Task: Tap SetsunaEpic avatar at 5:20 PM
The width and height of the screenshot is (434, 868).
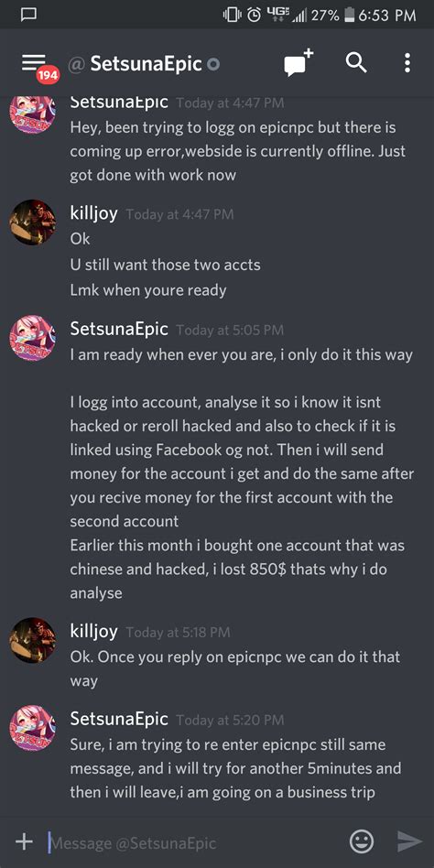Action: (33, 727)
